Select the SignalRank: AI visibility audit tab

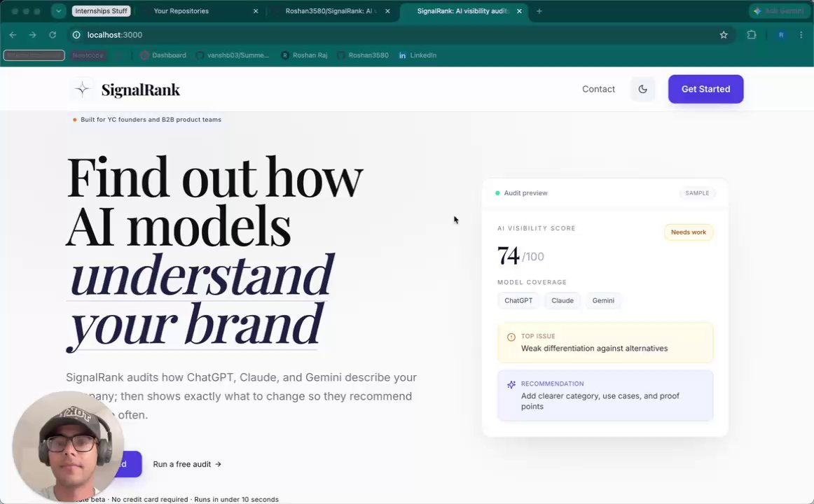(x=463, y=11)
